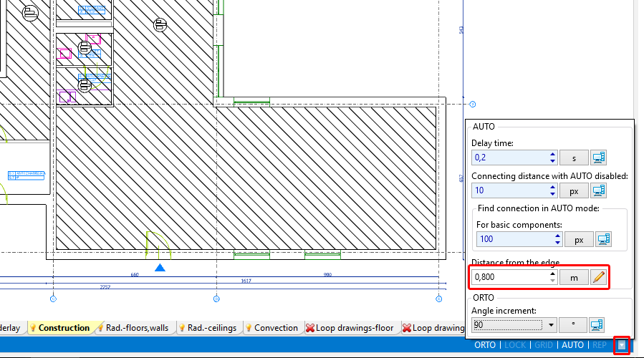The height and width of the screenshot is (358, 644).
Task: Click the Delay time stepper arrows
Action: point(552,158)
